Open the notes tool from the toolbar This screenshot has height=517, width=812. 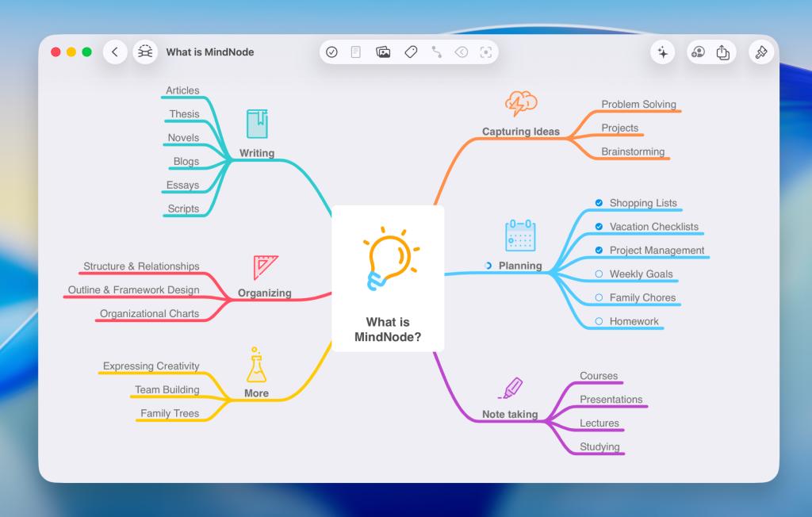(355, 52)
